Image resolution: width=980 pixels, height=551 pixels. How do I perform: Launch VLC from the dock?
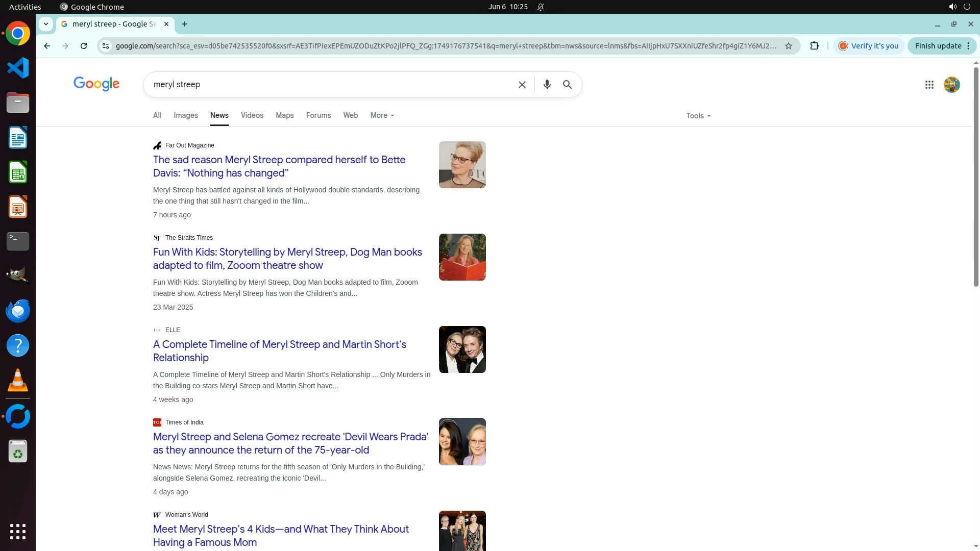pyautogui.click(x=18, y=381)
